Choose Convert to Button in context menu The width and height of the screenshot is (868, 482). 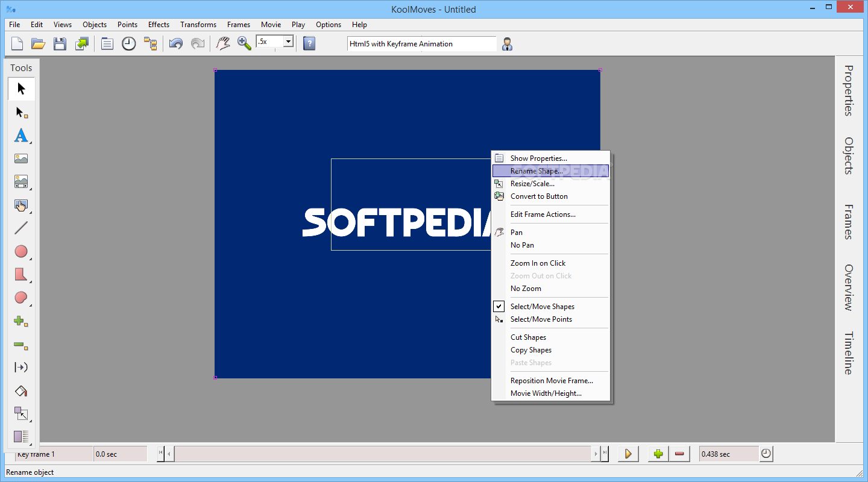tap(551, 196)
